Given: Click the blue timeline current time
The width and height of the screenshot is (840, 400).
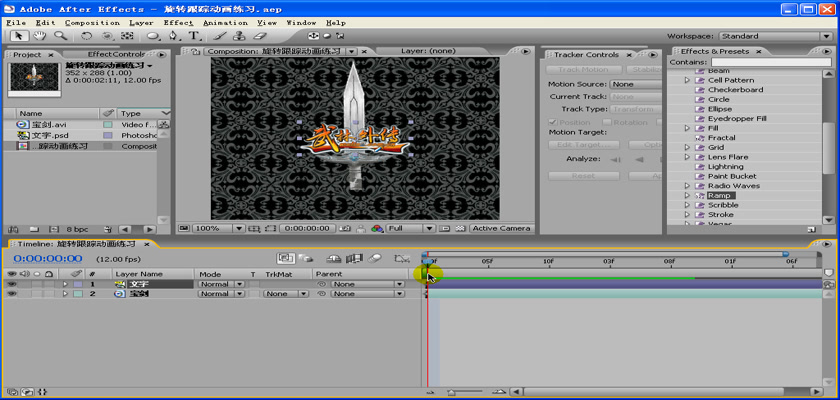Looking at the screenshot, I should 48,259.
